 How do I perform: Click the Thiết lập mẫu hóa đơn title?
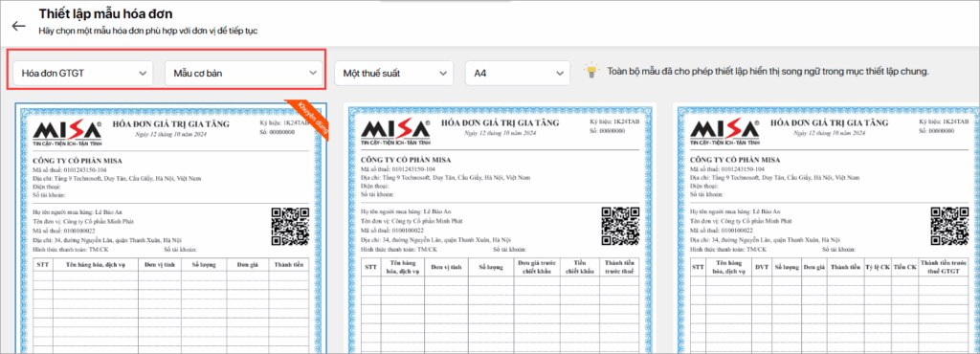105,13
